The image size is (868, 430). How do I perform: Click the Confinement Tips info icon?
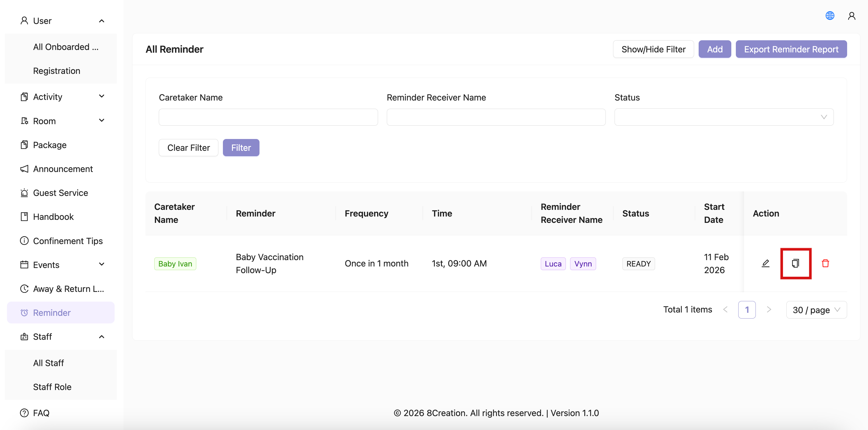click(x=24, y=241)
